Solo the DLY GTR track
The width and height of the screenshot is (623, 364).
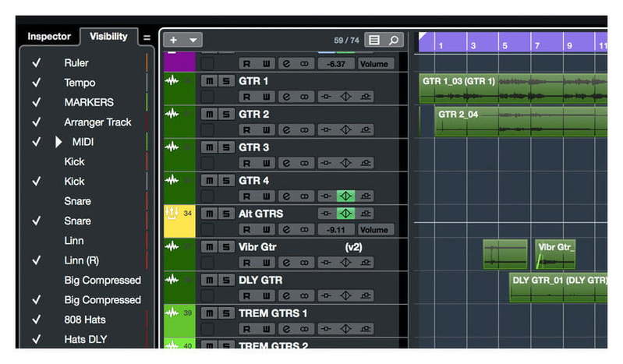(226, 280)
